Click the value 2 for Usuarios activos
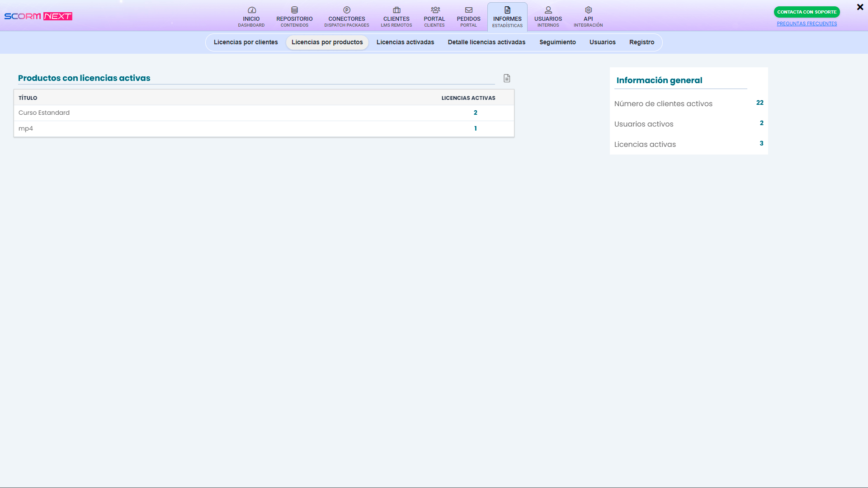Viewport: 868px width, 488px height. (x=761, y=123)
